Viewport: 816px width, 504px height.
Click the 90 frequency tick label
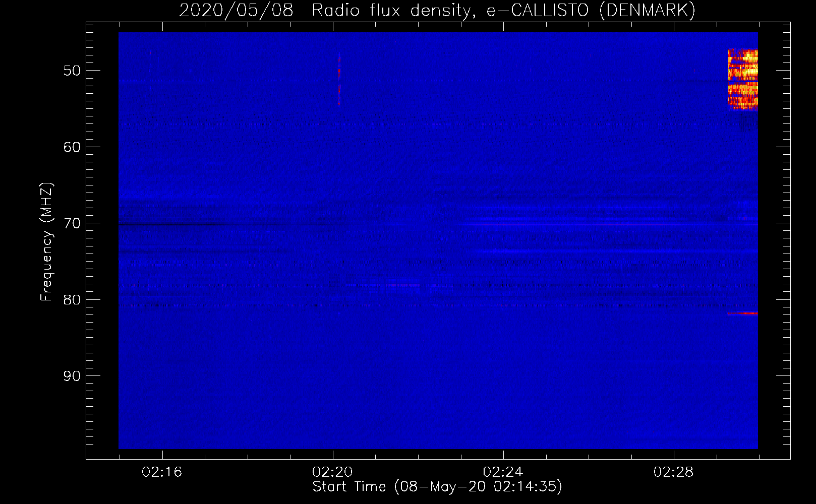click(x=72, y=376)
